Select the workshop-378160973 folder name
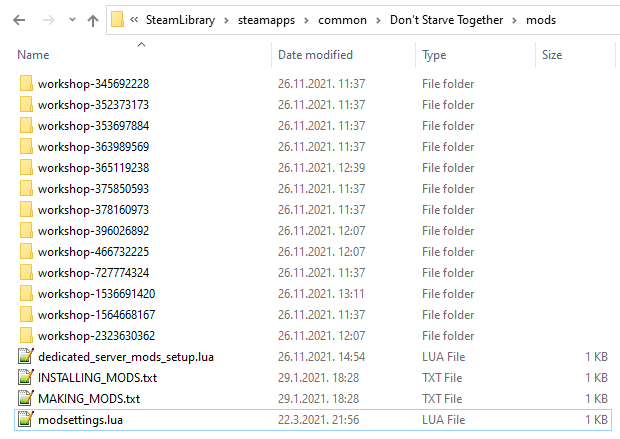Image resolution: width=620 pixels, height=439 pixels. pyautogui.click(x=93, y=210)
